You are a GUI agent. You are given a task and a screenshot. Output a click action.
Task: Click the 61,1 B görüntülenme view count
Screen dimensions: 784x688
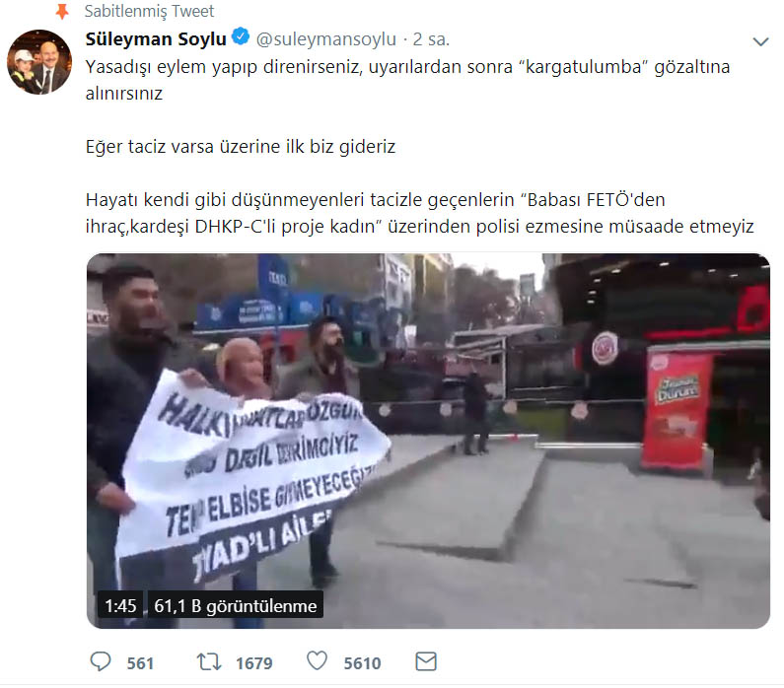pyautogui.click(x=235, y=605)
